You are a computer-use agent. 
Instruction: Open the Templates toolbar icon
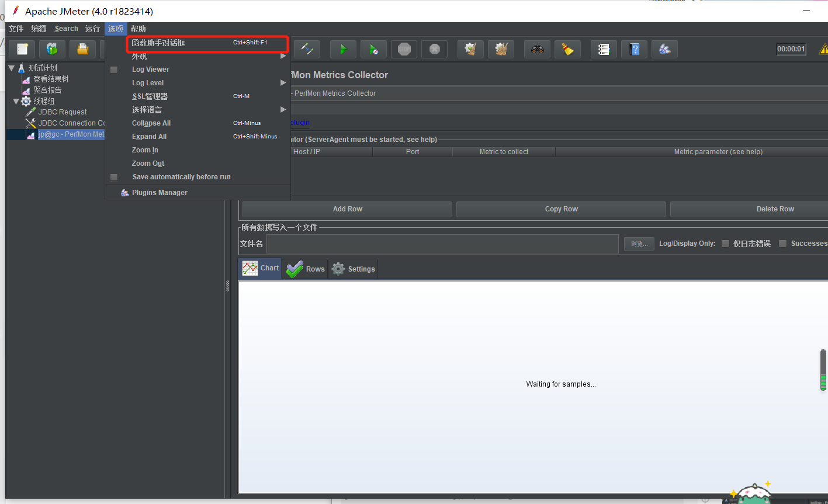52,49
